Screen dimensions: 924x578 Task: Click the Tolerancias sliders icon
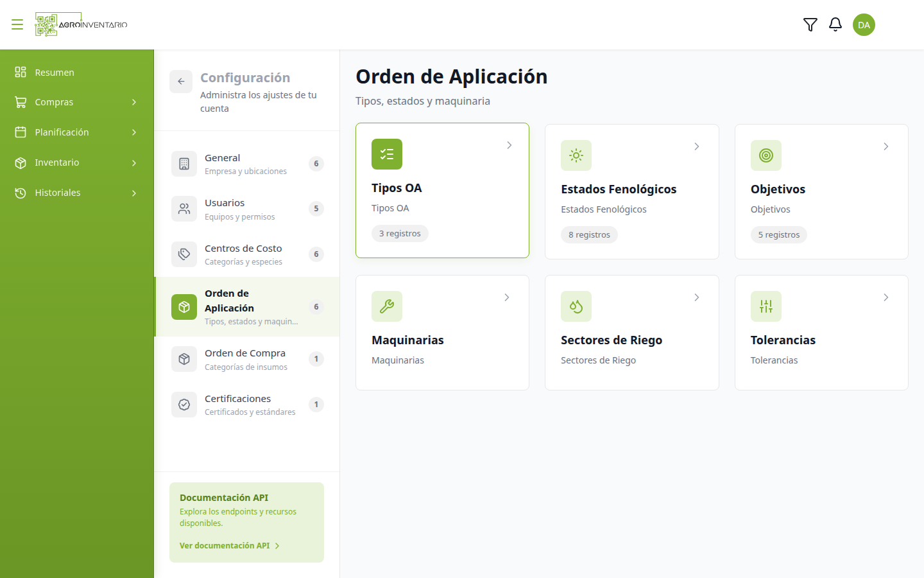pyautogui.click(x=766, y=306)
